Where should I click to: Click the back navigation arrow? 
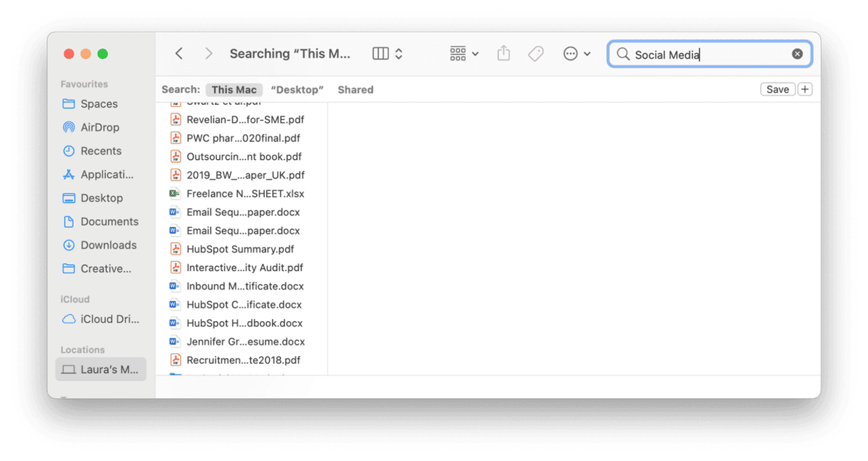click(178, 54)
